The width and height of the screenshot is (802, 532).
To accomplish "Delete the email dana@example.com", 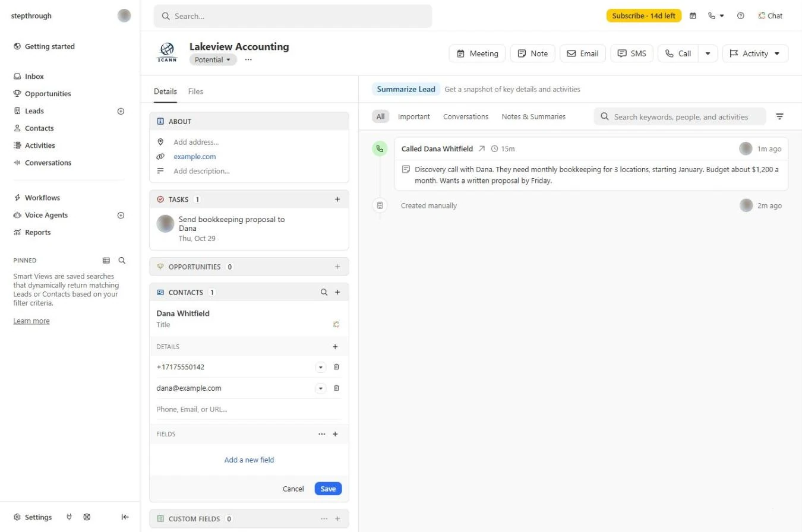I will coord(336,388).
